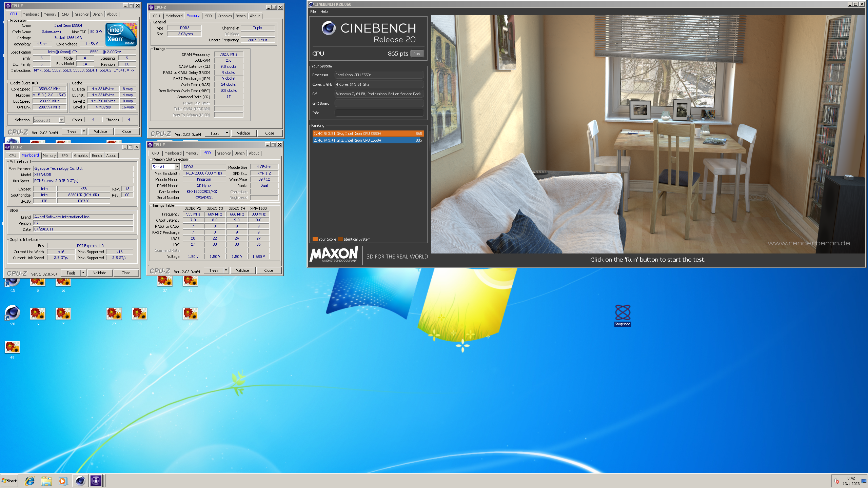Switch to the About tab in the CPU-Z Mainboard window
This screenshot has height=488, width=868.
click(111, 156)
